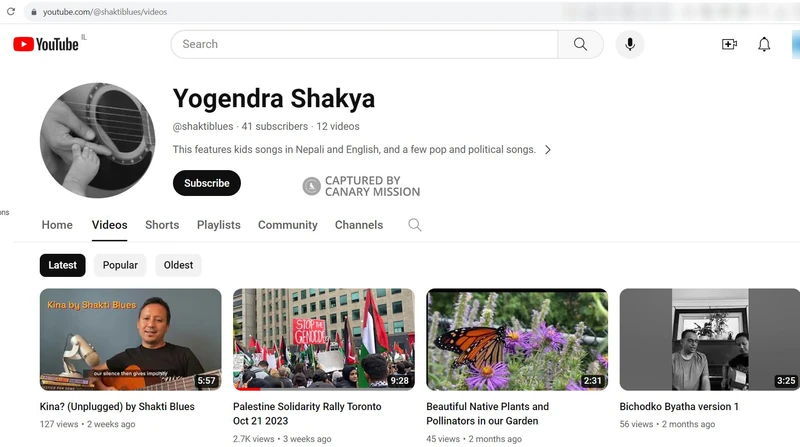Click the 3:25 duration badge
Image resolution: width=800 pixels, height=447 pixels.
pyautogui.click(x=786, y=381)
